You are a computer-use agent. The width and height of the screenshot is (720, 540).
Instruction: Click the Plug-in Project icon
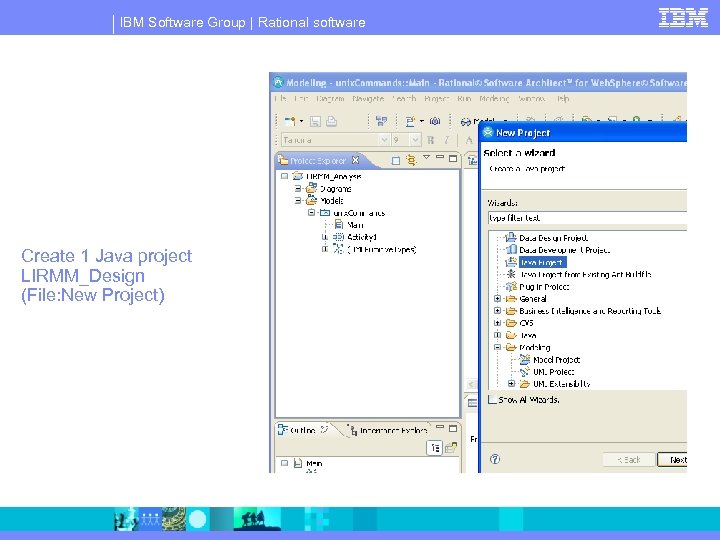coord(511,286)
